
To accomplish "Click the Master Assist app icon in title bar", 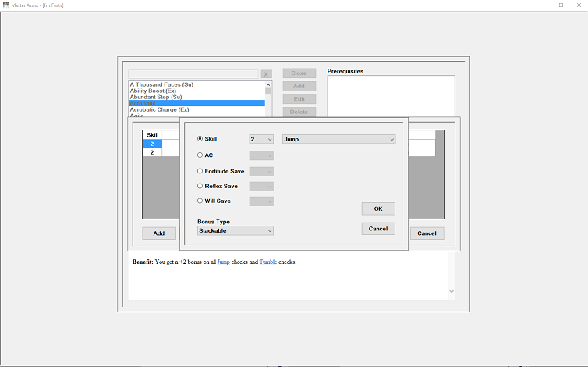I will click(x=6, y=5).
